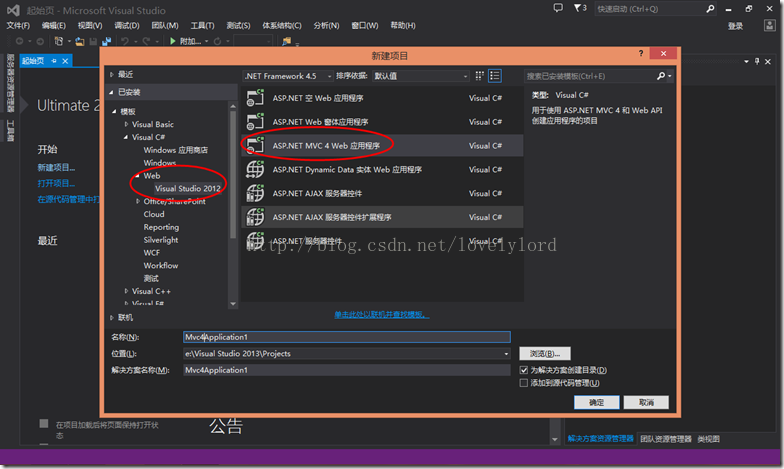The height and width of the screenshot is (469, 784).
Task: Open the Debug menu
Action: coord(126,26)
